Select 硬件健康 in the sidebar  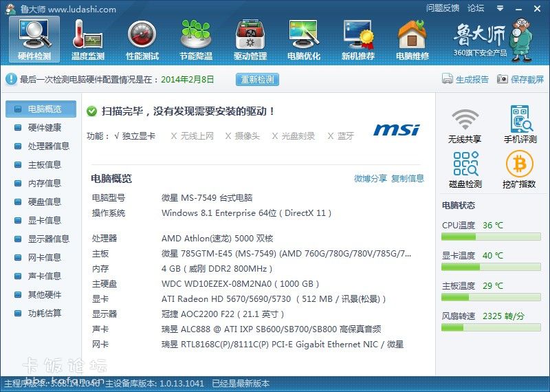[x=41, y=127]
